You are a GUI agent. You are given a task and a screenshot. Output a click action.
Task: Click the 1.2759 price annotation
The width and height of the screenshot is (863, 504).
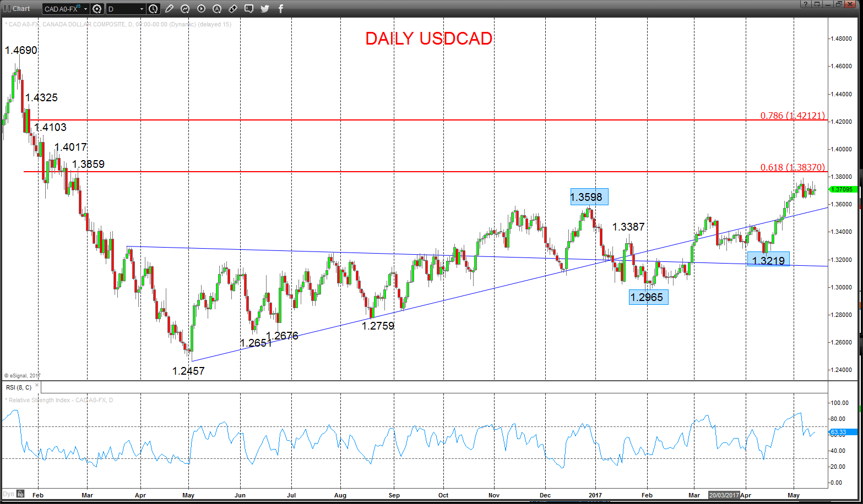378,326
